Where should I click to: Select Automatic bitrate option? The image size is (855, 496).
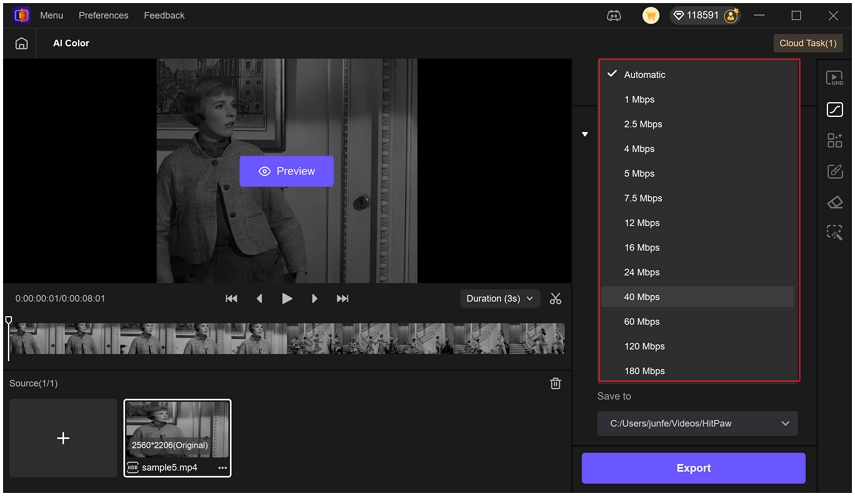(698, 75)
